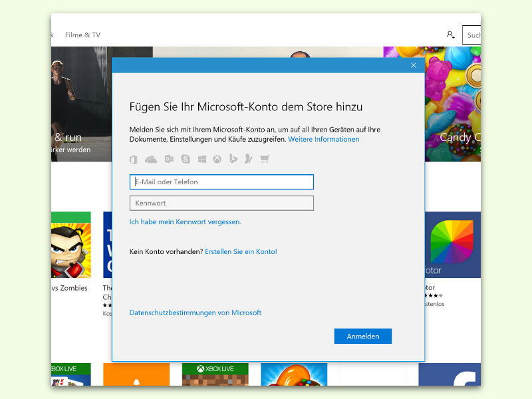The image size is (532, 399).
Task: Open Datenschutzbestimmungen von Microsoft link
Action: click(196, 313)
